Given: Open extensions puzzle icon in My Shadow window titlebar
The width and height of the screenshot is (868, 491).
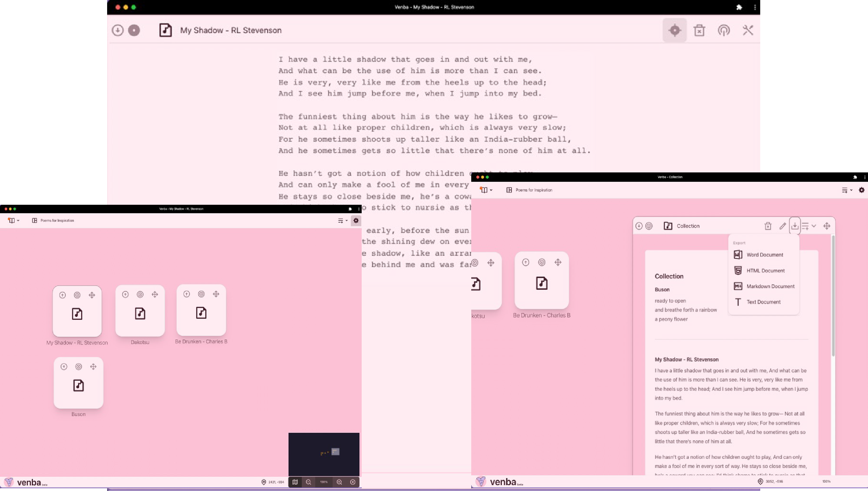Looking at the screenshot, I should [x=739, y=7].
